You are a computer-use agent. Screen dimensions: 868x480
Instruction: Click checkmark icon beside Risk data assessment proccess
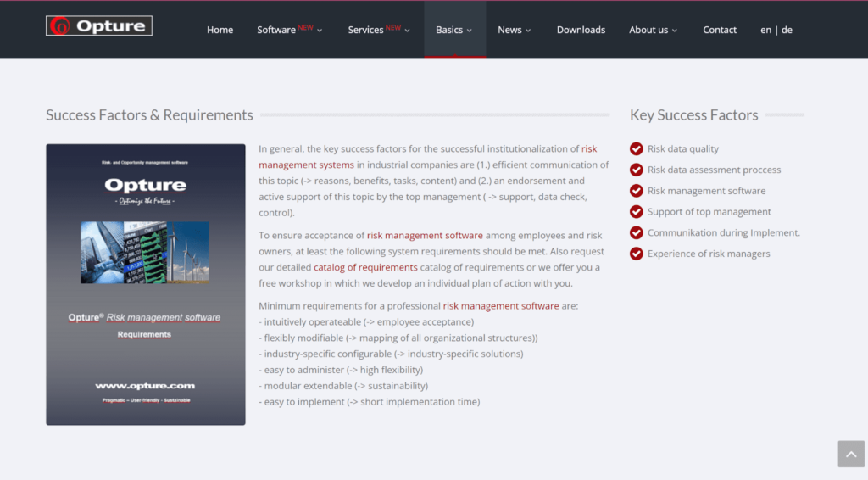point(636,170)
